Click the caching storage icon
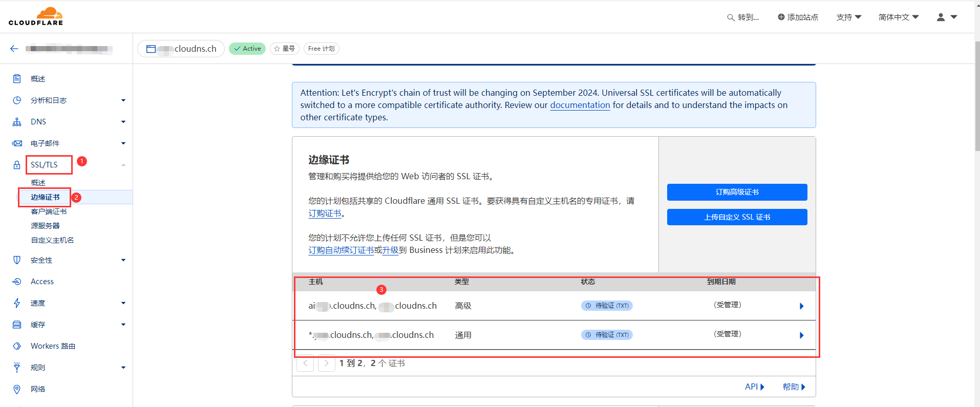 (17, 325)
